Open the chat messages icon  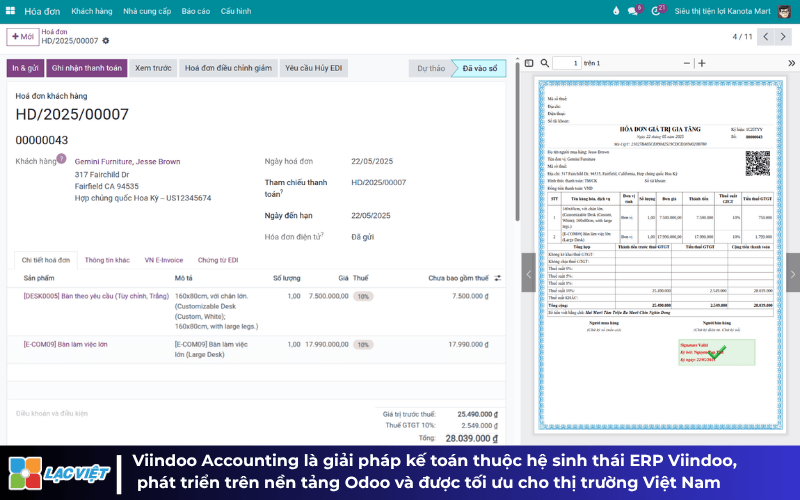pyautogui.click(x=633, y=11)
